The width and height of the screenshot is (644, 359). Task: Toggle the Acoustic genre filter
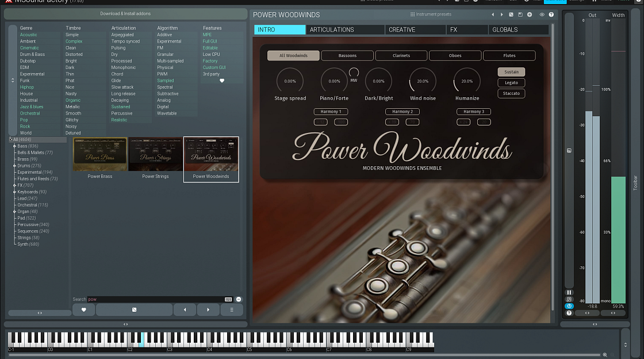tap(28, 35)
